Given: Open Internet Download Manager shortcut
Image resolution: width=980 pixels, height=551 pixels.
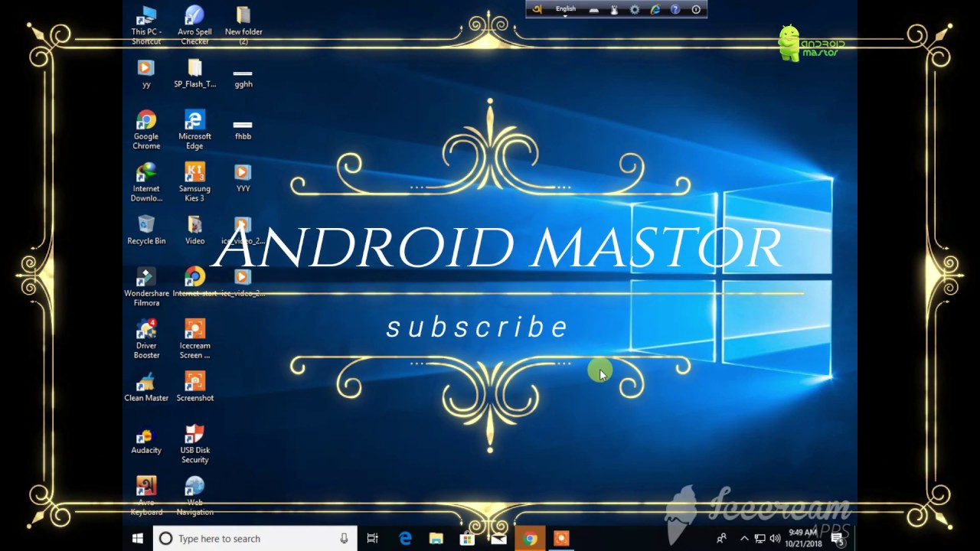Looking at the screenshot, I should coord(146,182).
